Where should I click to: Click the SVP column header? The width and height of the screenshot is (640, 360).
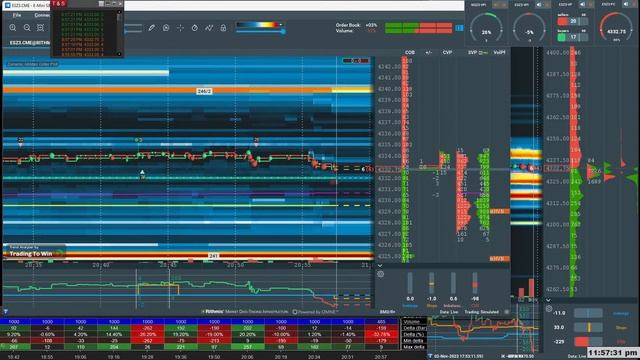tap(472, 52)
